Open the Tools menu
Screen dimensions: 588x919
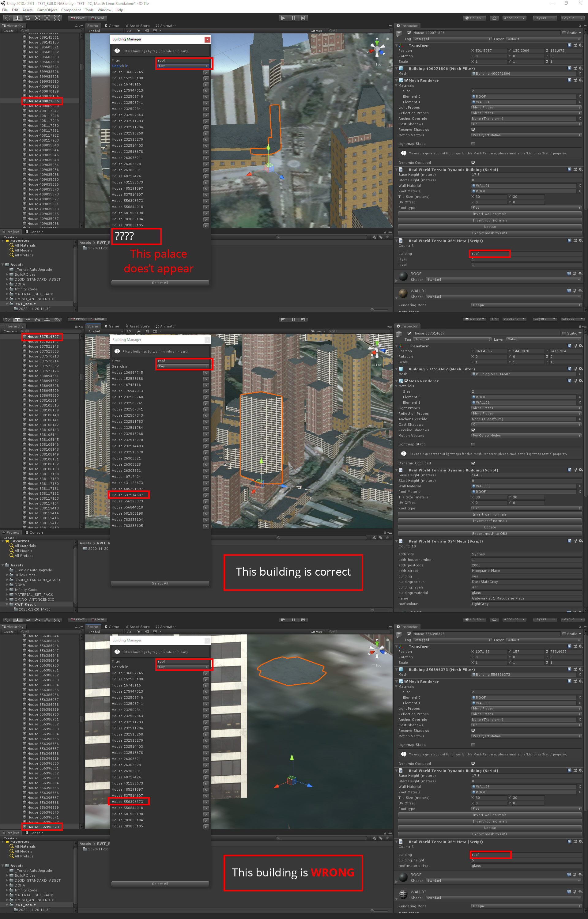point(89,10)
